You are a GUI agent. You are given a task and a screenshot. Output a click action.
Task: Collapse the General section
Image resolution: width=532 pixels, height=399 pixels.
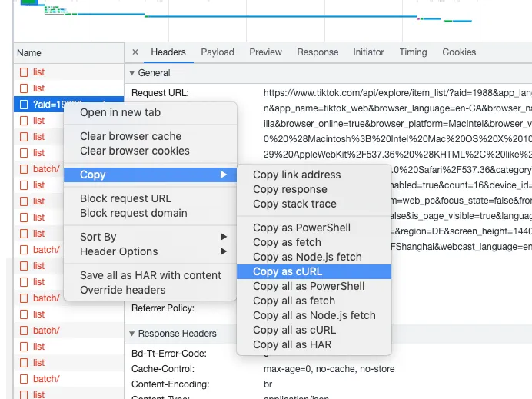132,73
